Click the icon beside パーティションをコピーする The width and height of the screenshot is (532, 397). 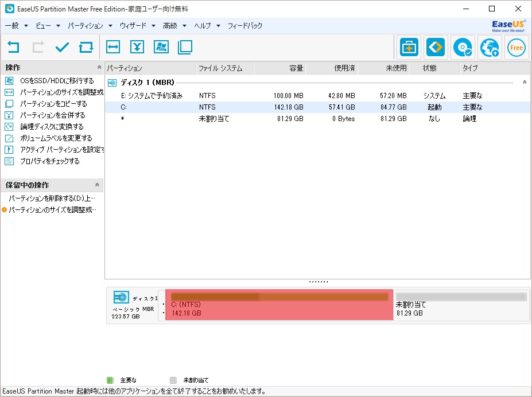point(9,104)
